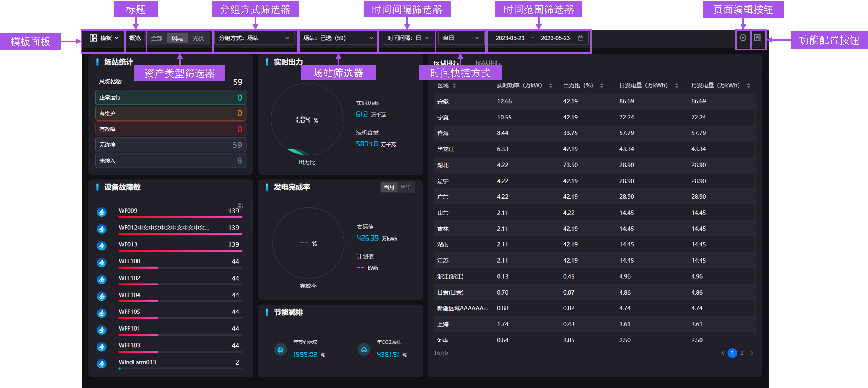
Task: Click the WFF100 fault progress bar
Action: pos(180,267)
